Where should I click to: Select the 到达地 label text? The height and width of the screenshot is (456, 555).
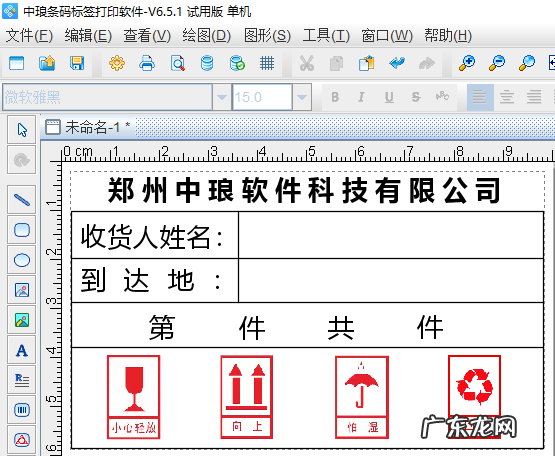point(151,280)
